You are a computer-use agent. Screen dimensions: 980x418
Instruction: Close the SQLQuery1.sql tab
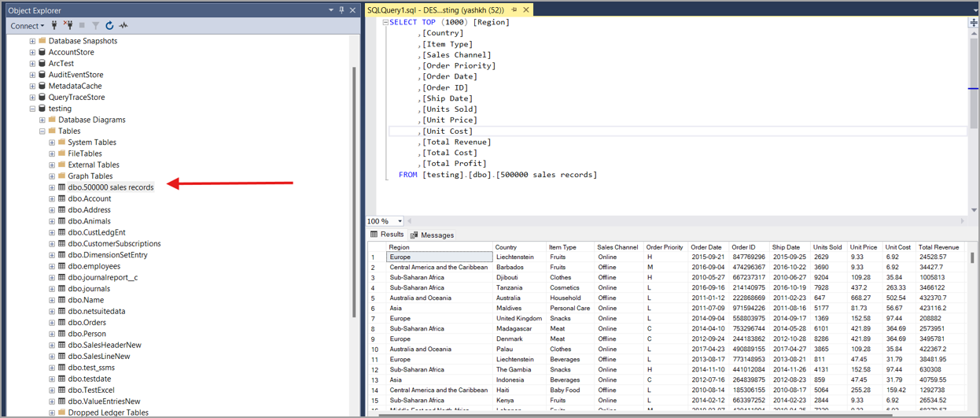pyautogui.click(x=526, y=10)
